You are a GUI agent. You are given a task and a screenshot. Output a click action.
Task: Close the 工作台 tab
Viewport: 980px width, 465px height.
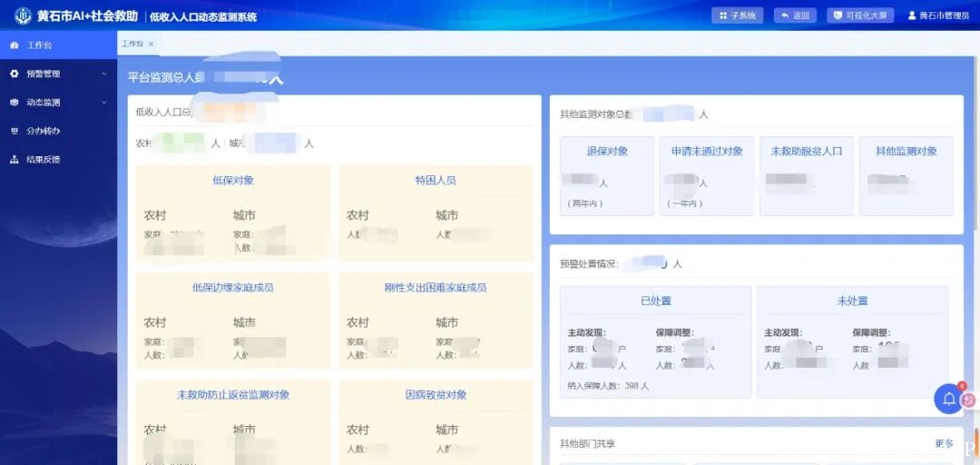[152, 44]
